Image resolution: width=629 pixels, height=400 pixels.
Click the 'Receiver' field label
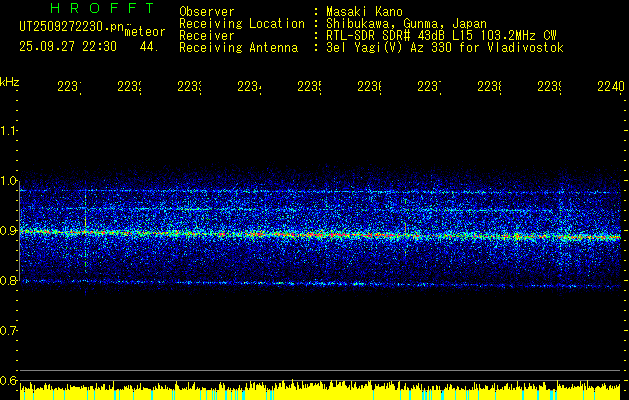(x=207, y=36)
